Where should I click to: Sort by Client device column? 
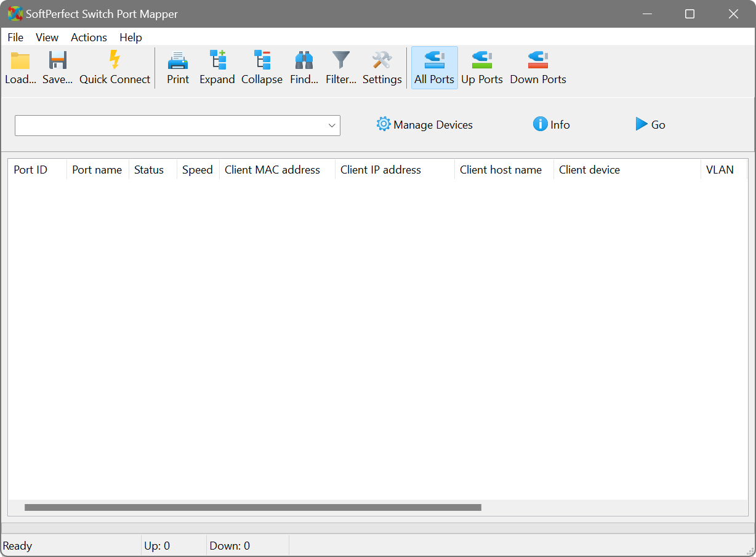(627, 170)
